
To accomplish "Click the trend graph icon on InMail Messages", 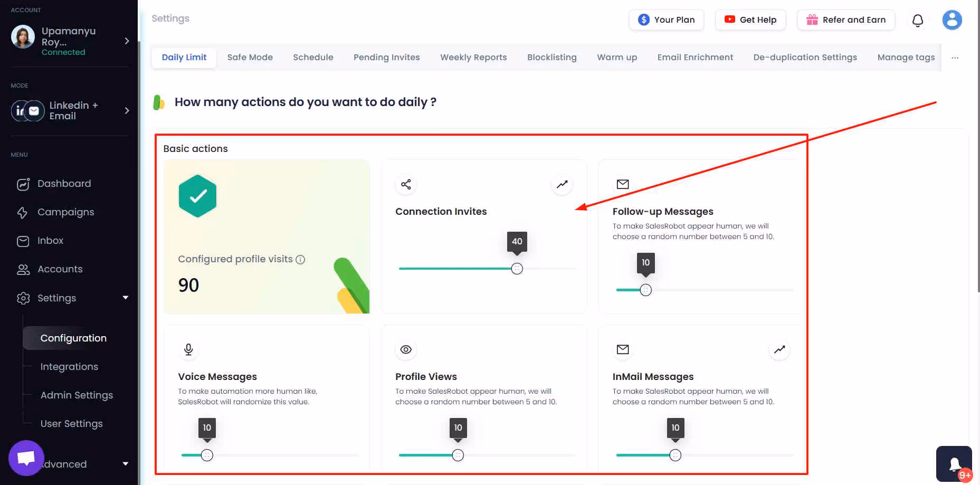I will [779, 349].
